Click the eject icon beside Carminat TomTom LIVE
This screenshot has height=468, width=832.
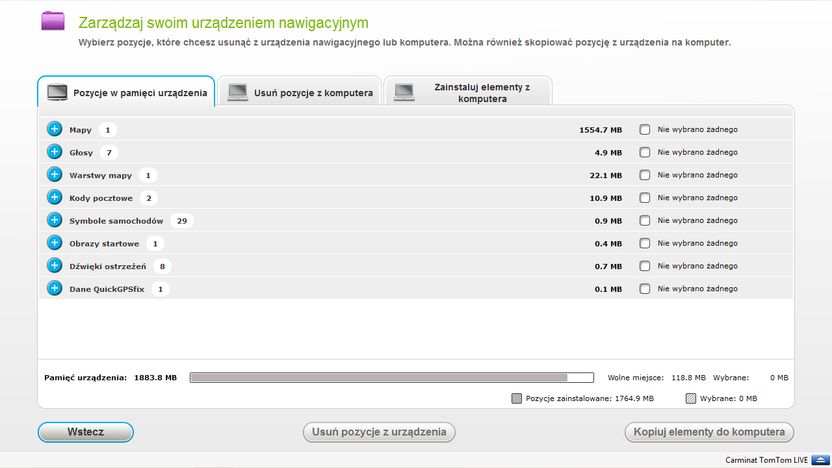click(x=820, y=460)
